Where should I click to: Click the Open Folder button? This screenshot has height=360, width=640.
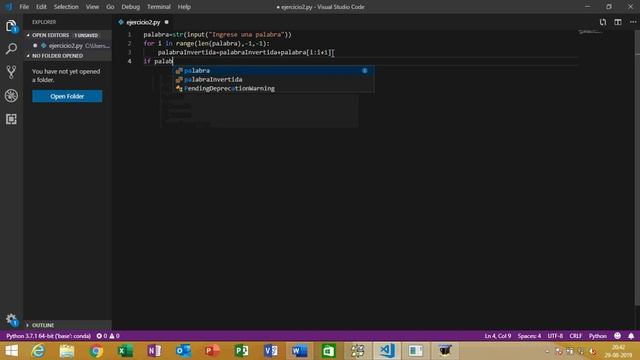pyautogui.click(x=67, y=96)
